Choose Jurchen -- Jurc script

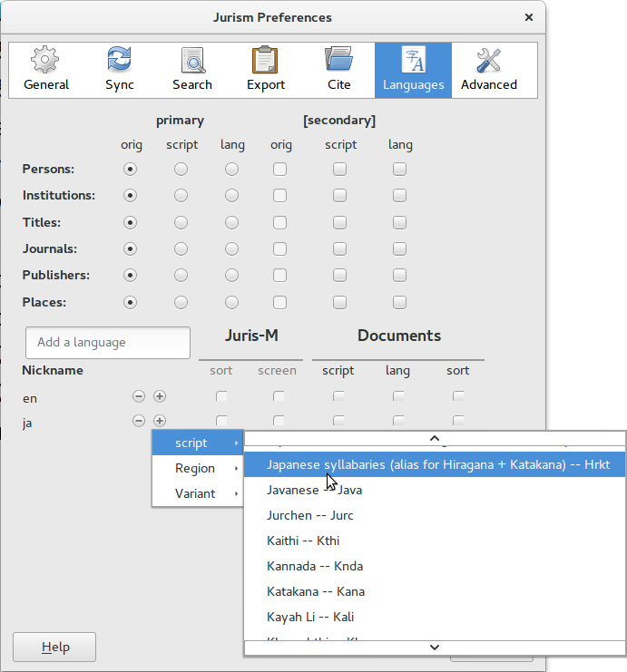click(x=435, y=515)
